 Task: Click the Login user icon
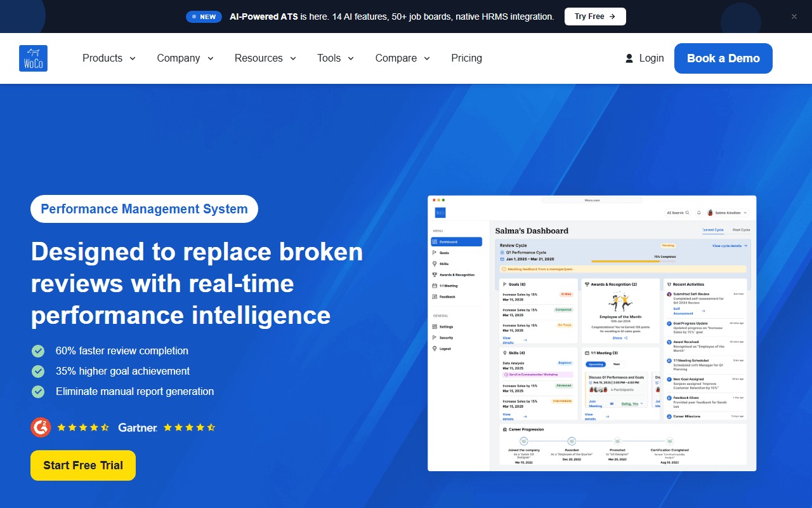click(x=629, y=58)
